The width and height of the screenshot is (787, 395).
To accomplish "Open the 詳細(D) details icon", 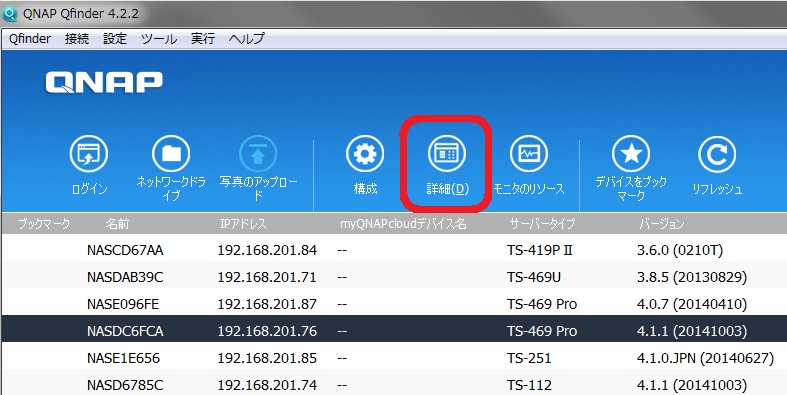I will click(447, 155).
